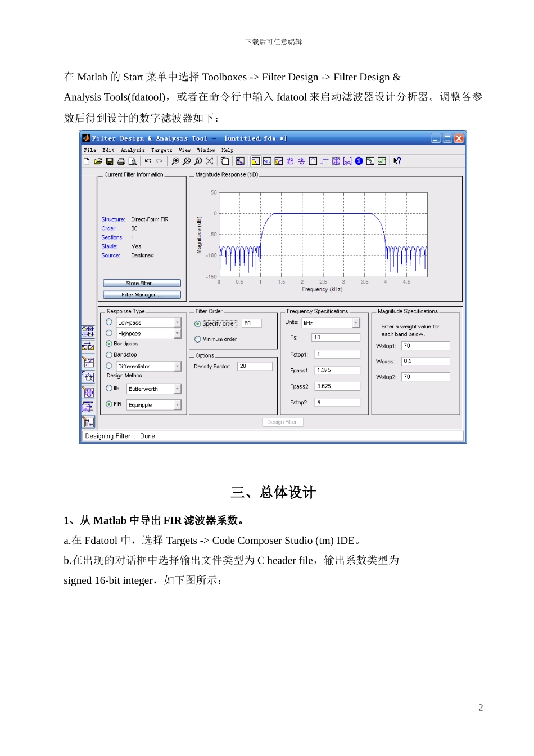Select the Differentiator response type radio

click(x=109, y=366)
